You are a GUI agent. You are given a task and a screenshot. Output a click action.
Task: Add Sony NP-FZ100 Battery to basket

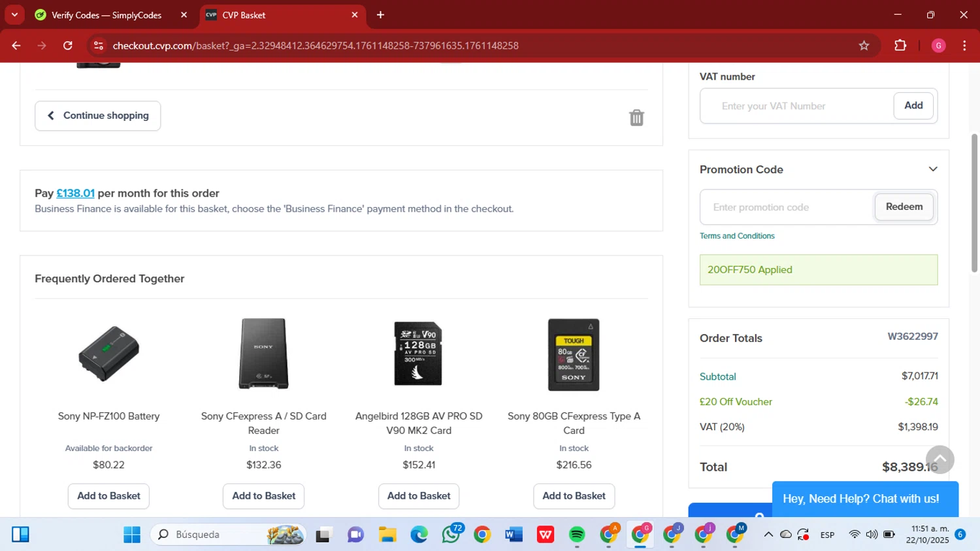[x=108, y=496]
